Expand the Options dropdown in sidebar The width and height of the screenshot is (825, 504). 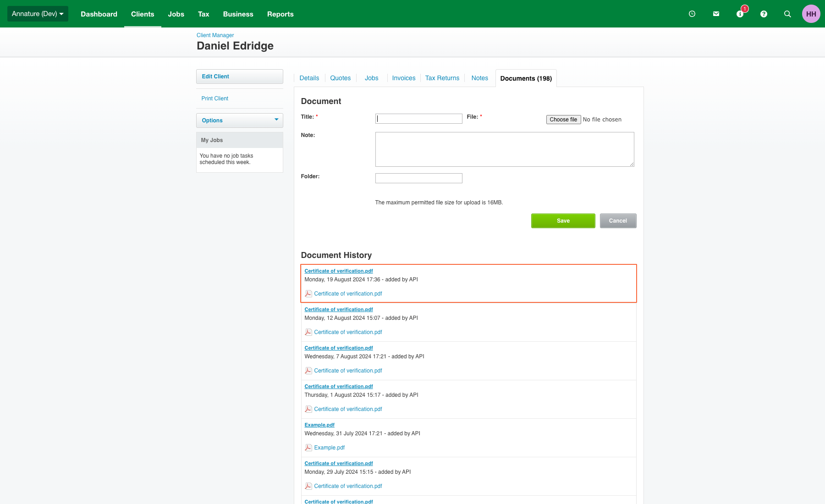click(x=240, y=121)
